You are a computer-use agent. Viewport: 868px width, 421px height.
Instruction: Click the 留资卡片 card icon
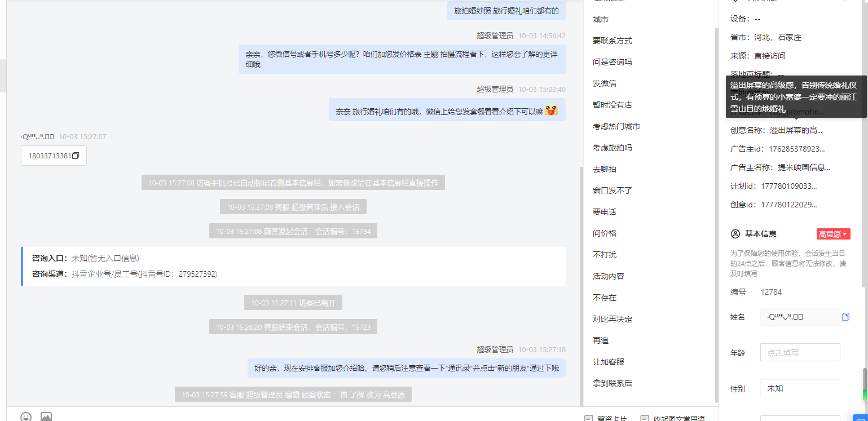point(589,419)
